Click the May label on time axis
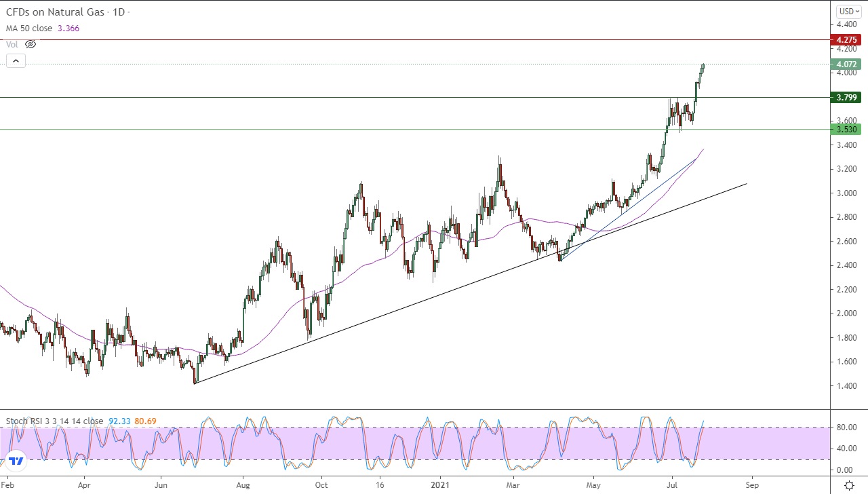 coord(594,486)
